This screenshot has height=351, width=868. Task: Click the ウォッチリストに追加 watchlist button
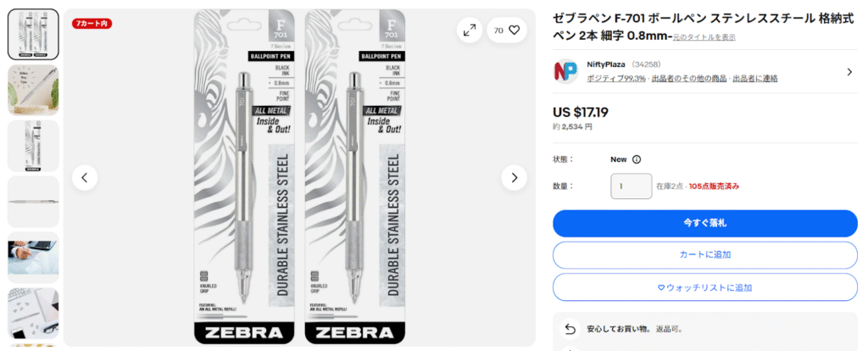(x=704, y=287)
